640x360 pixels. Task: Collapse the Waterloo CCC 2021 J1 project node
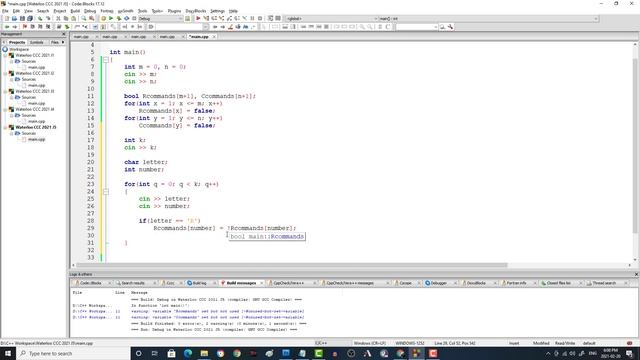point(6,55)
